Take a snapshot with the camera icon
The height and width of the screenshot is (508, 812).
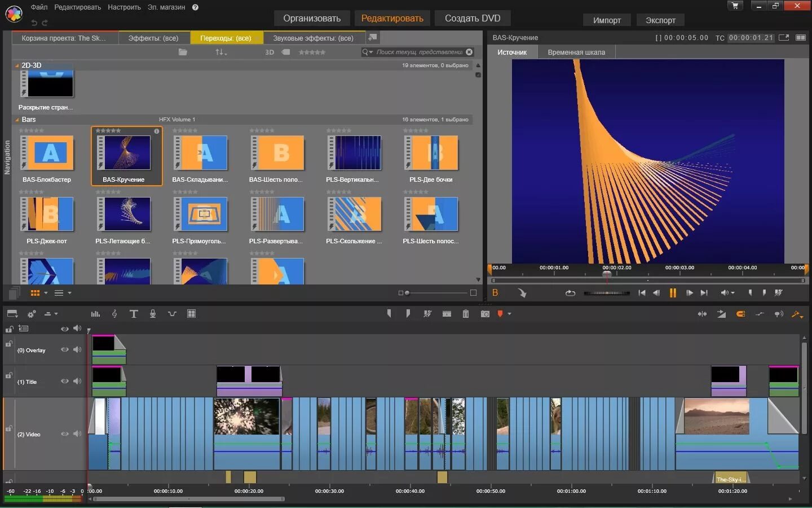(x=485, y=314)
